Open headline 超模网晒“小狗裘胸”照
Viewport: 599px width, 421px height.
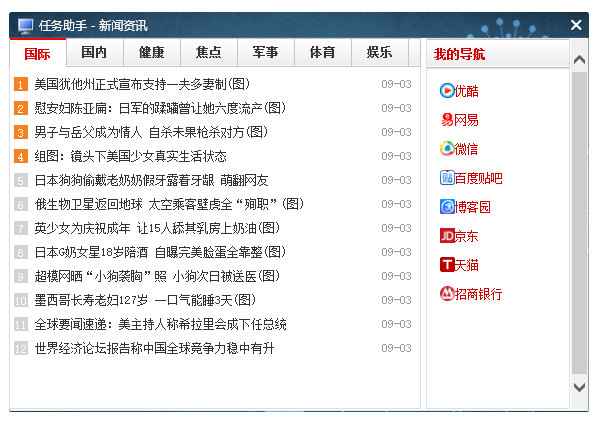pos(157,276)
